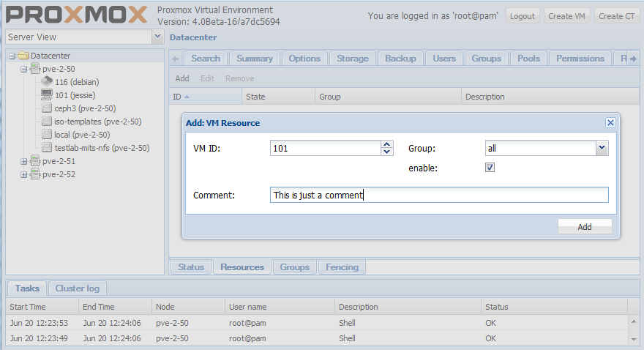Decrease VM ID with the down spinner
644x350 pixels.
[x=387, y=152]
